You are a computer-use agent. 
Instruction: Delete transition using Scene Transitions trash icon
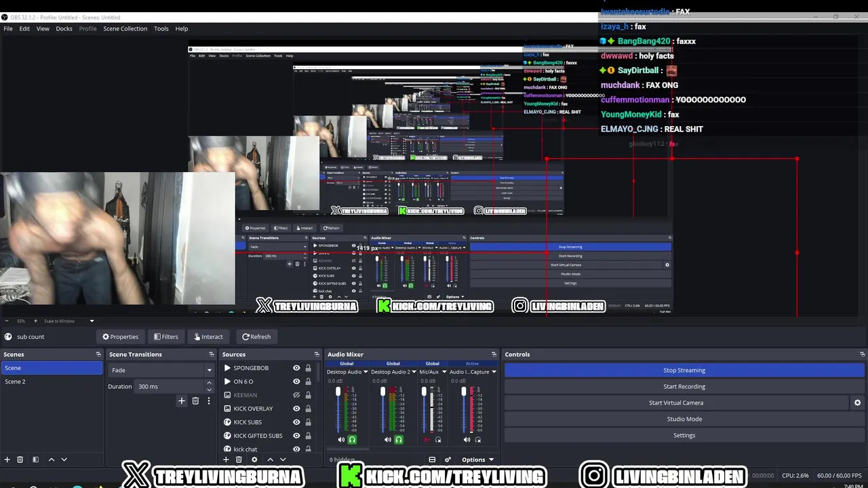[x=195, y=401]
